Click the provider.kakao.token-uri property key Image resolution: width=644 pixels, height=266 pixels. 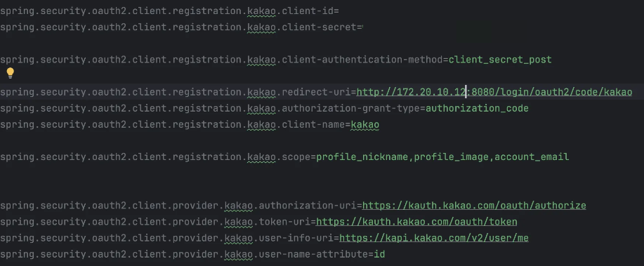[x=156, y=222]
